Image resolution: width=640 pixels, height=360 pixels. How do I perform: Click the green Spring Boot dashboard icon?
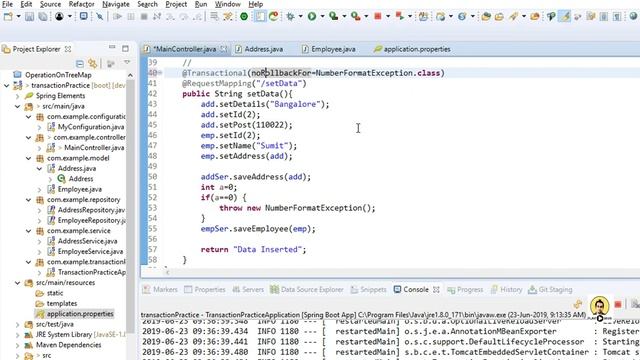(244, 16)
